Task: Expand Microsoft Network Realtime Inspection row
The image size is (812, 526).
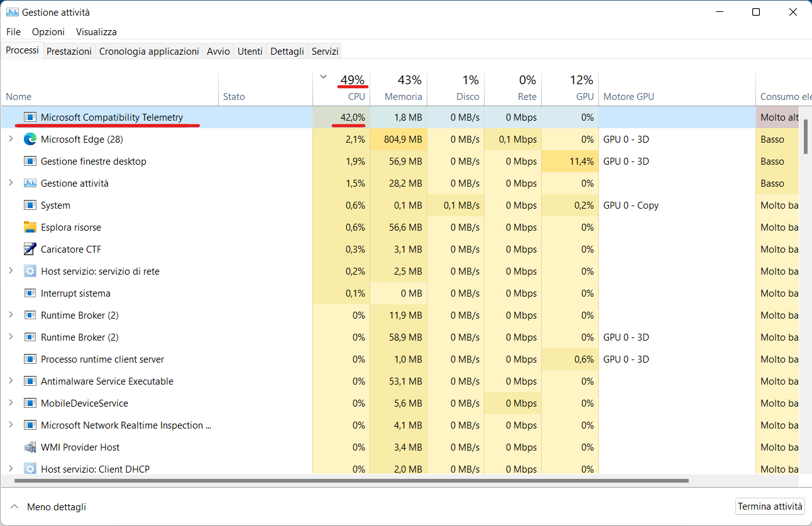Action: [11, 425]
